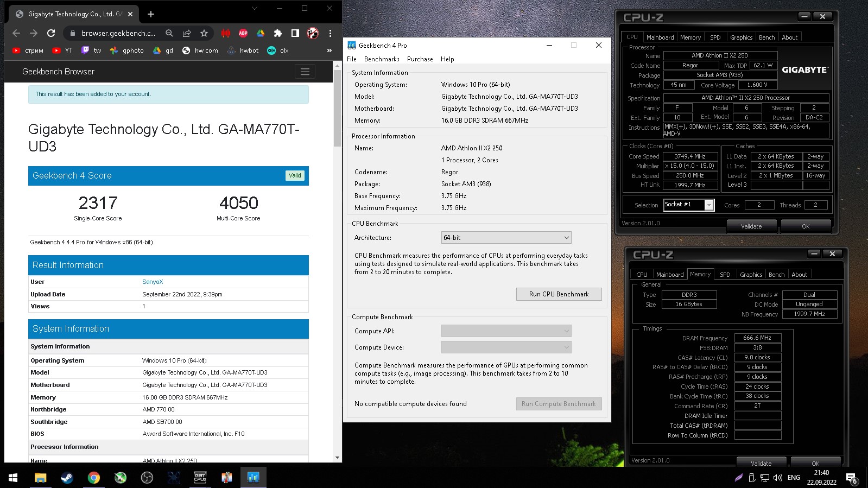
Task: Open Steam from the taskbar
Action: click(67, 478)
